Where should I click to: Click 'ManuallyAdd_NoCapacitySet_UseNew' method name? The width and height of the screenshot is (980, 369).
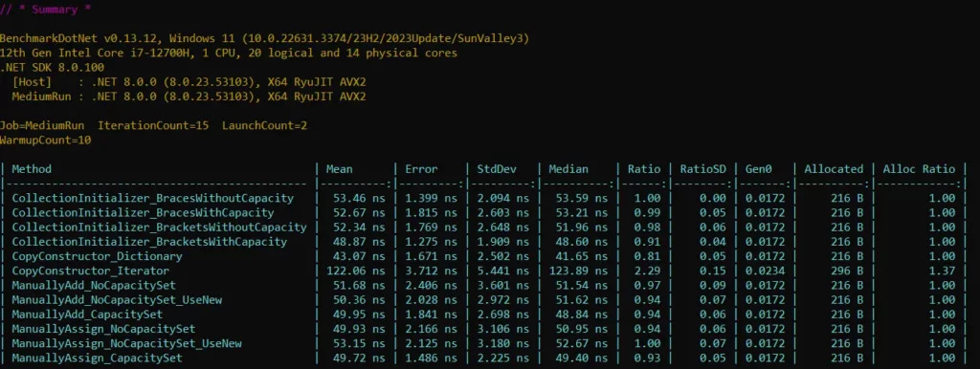[117, 300]
